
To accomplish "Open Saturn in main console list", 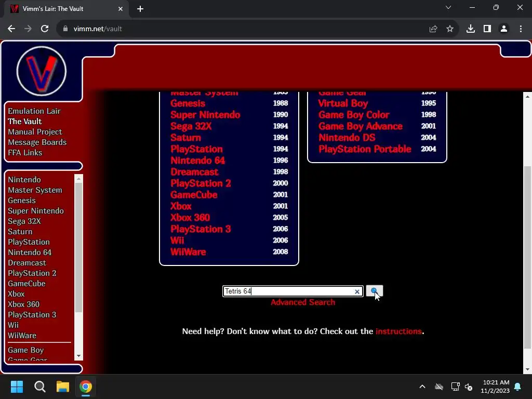I will [x=185, y=137].
